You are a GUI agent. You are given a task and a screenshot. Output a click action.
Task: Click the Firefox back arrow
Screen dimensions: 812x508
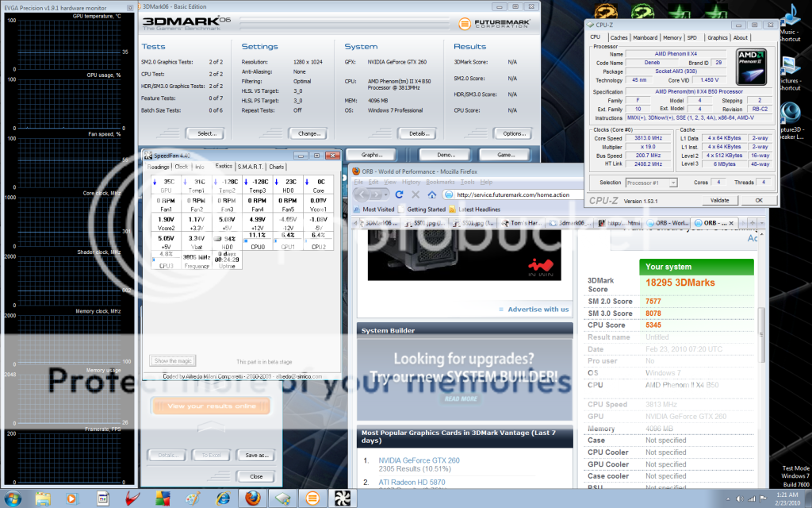click(x=362, y=195)
